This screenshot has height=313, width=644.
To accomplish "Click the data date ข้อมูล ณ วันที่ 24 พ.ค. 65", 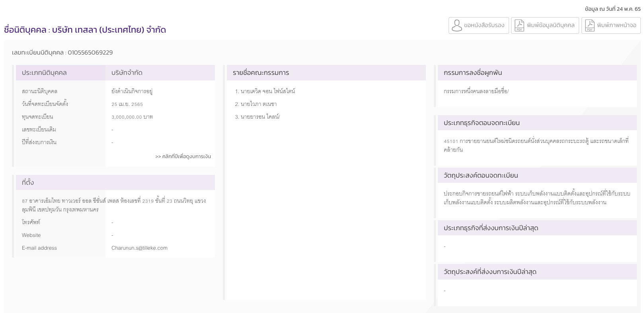I will (x=613, y=9).
